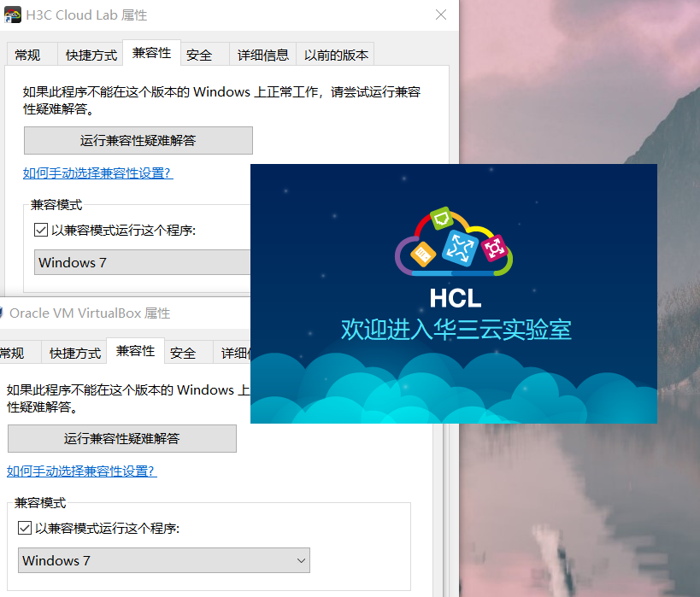Viewport: 700px width, 597px height.
Task: Click the HCL cloud logo on splash screen
Action: pyautogui.click(x=454, y=242)
